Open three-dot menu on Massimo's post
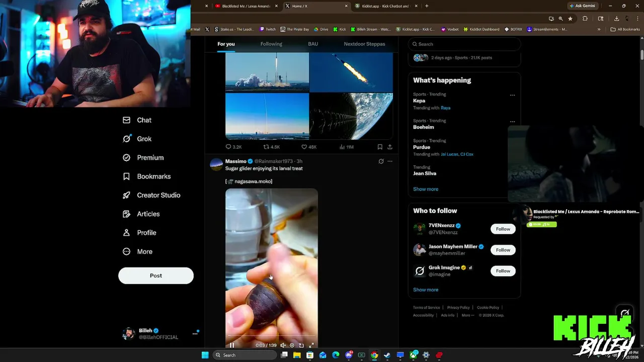The image size is (644, 362). [x=390, y=161]
